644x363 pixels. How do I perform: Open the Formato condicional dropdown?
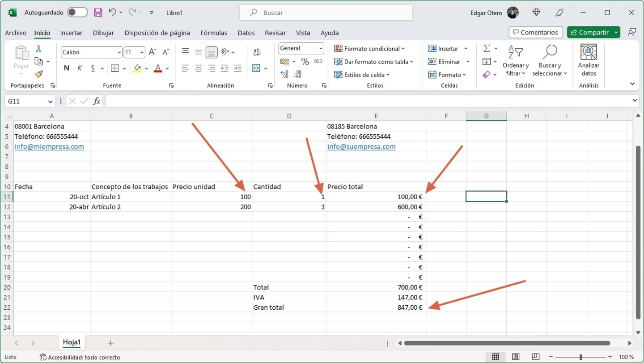(x=369, y=48)
